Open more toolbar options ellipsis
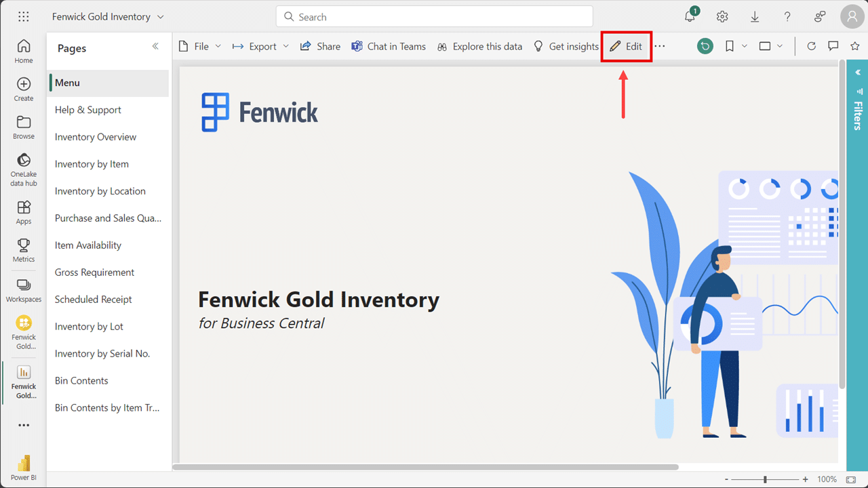 [x=659, y=46]
